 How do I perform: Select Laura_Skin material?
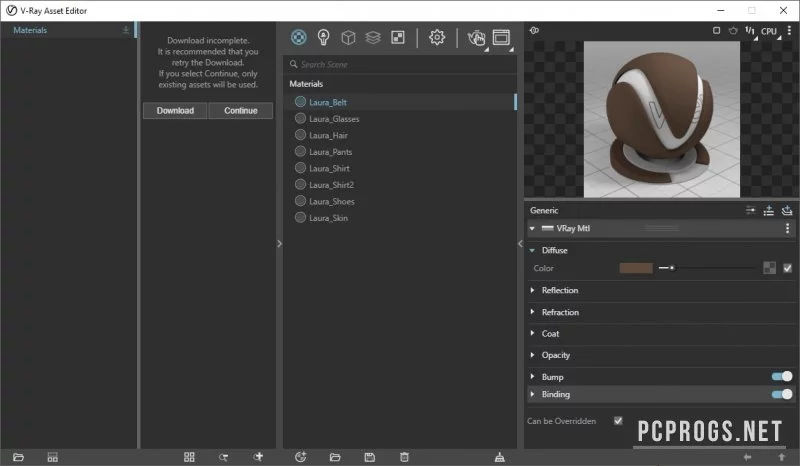401,218
